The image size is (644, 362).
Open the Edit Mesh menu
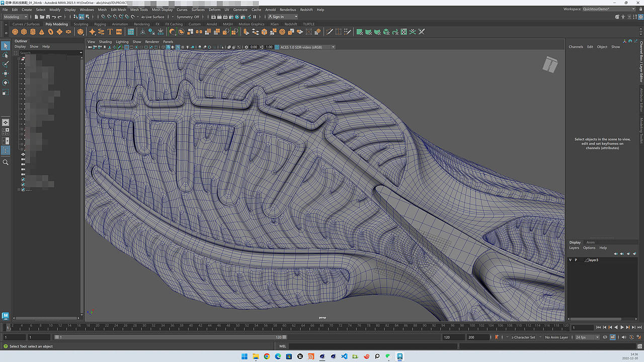click(118, 10)
